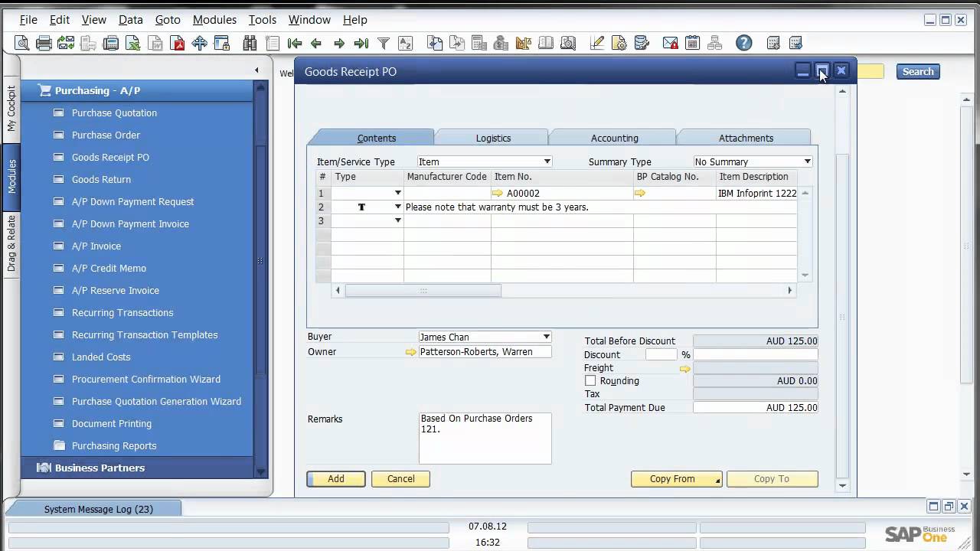This screenshot has height=551, width=980.
Task: Enable the Rounding checkbox
Action: [x=590, y=380]
